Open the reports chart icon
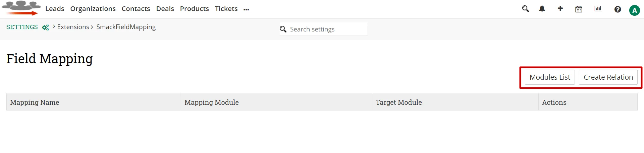 (598, 9)
